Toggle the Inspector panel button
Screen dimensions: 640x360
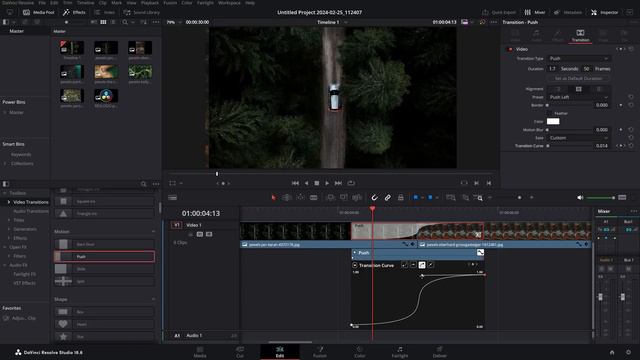coord(604,12)
